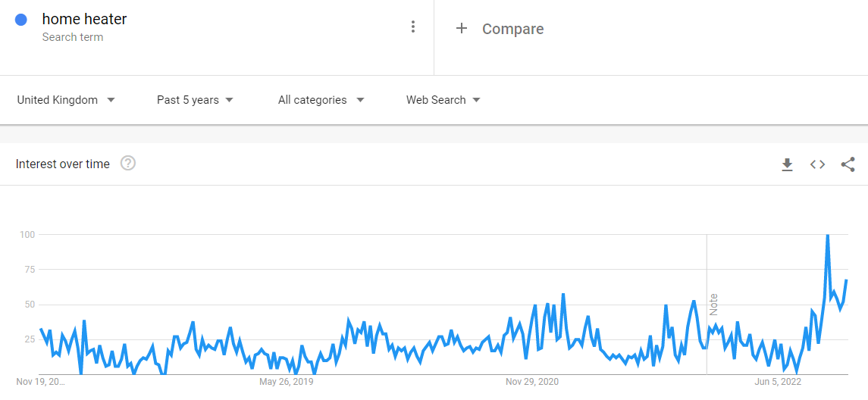Image resolution: width=868 pixels, height=400 pixels.
Task: Share the interest over time chart
Action: (x=848, y=164)
